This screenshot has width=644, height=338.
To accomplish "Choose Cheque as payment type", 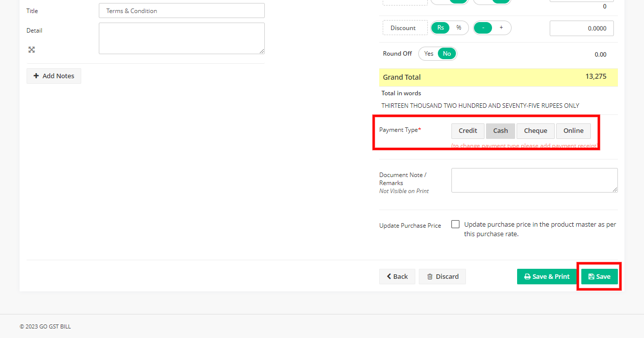I will (x=535, y=131).
